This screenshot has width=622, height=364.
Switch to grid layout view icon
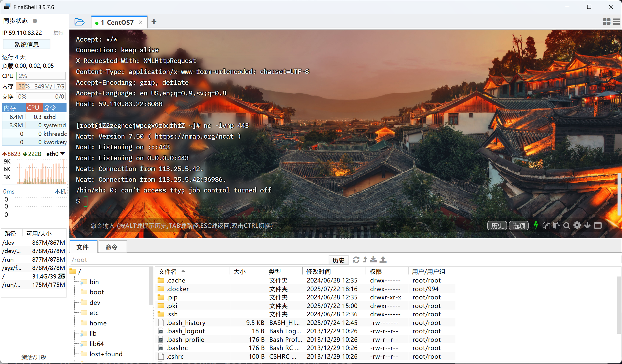[606, 22]
